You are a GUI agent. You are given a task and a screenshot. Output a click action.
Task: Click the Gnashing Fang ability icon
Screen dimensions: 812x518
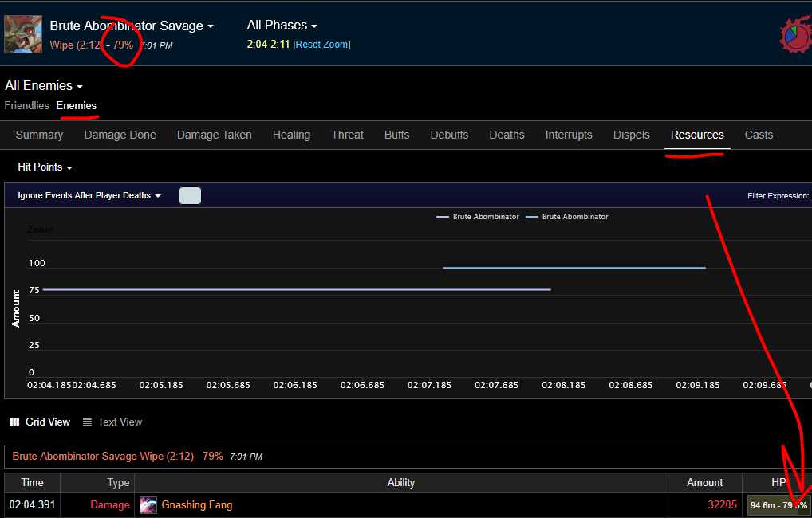click(148, 505)
